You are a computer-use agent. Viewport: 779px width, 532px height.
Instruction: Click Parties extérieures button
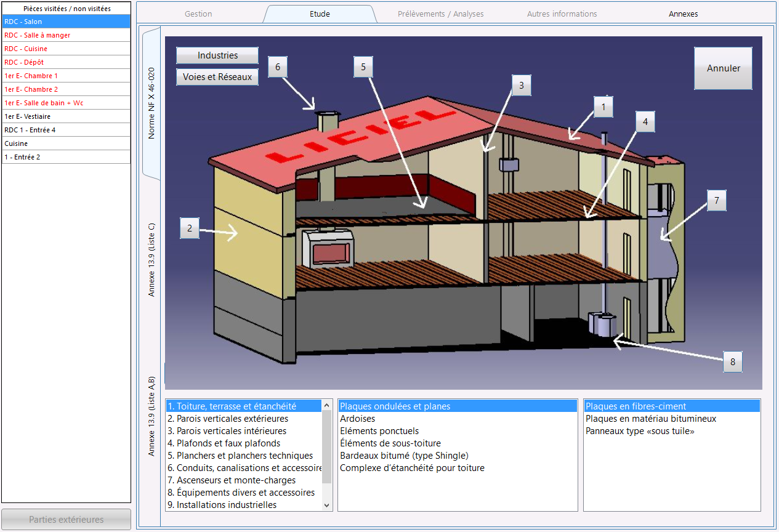coord(67,520)
